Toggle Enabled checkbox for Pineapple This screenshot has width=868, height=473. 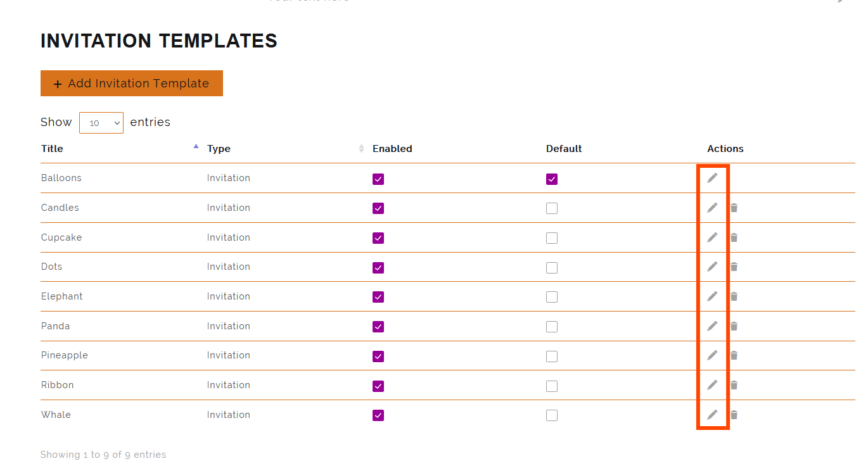point(378,356)
